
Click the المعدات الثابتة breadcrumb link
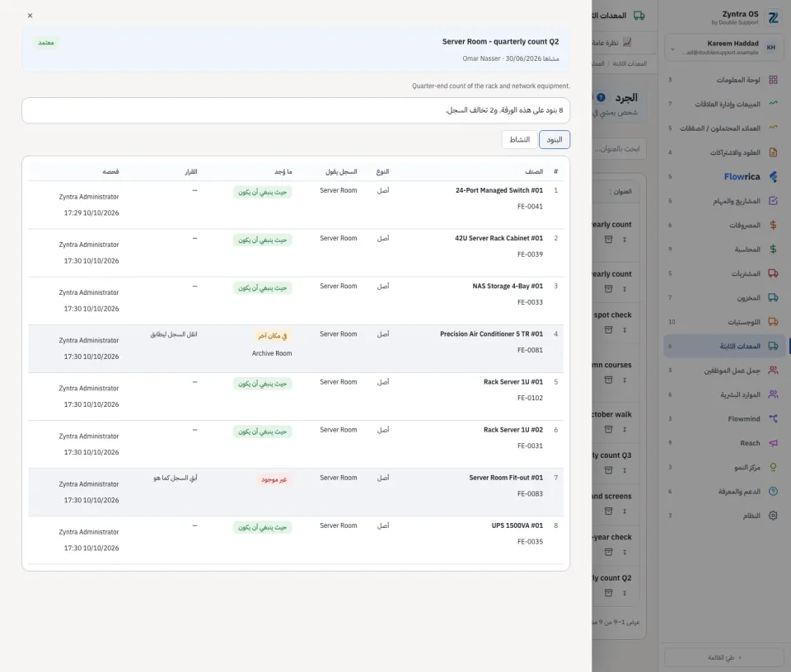[630, 63]
